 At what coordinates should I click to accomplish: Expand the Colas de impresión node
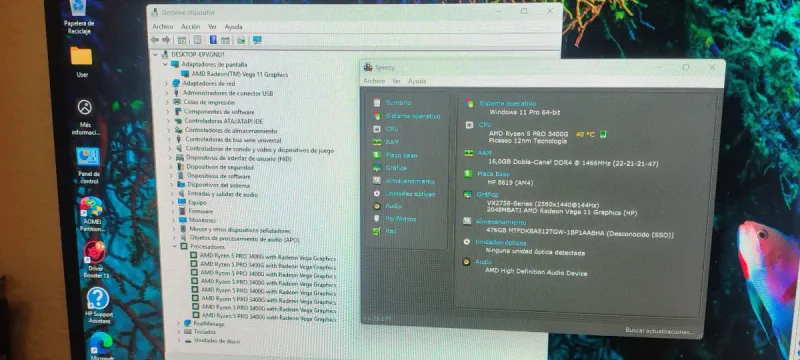(167, 102)
